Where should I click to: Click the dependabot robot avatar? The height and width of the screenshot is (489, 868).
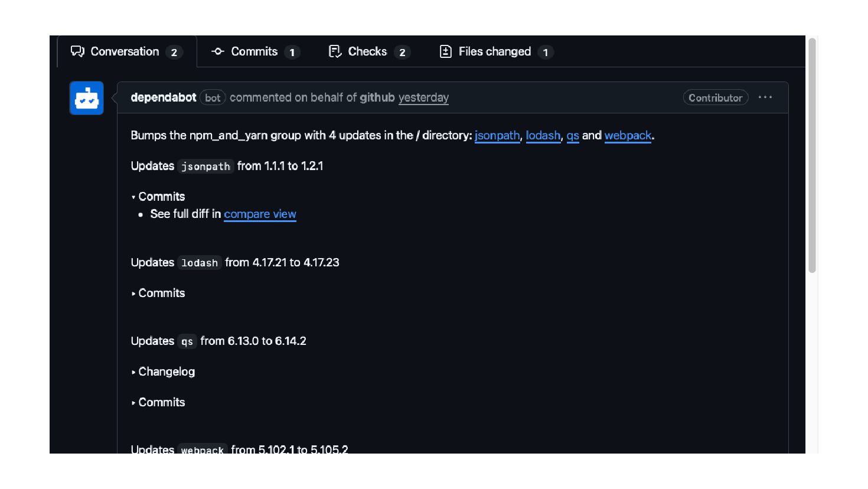click(x=87, y=98)
